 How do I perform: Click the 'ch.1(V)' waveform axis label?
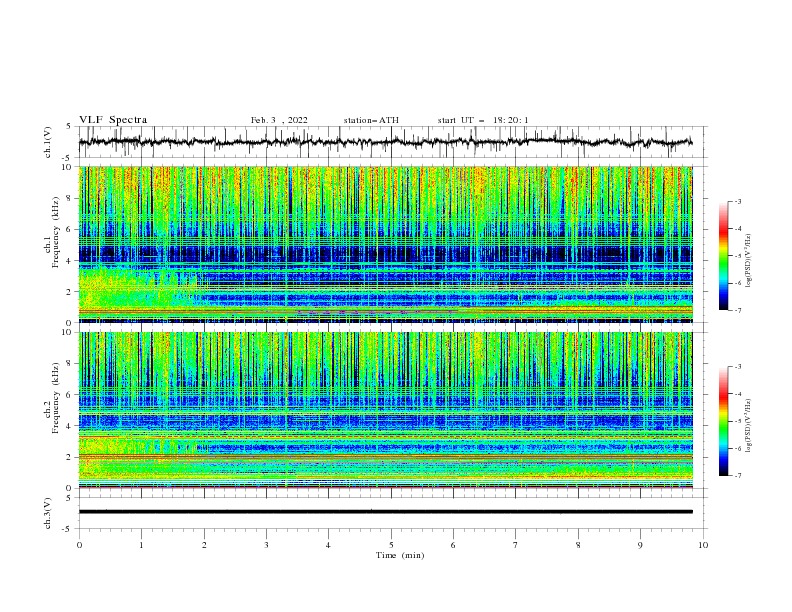click(x=48, y=142)
